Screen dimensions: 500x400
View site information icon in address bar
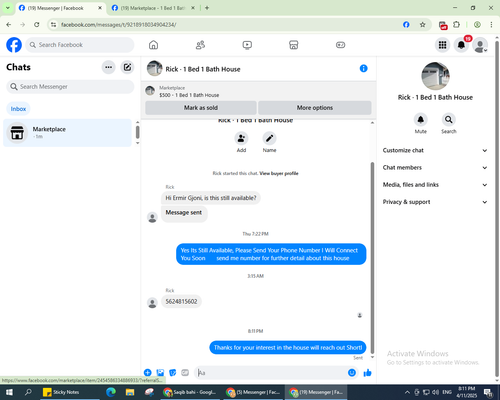point(53,25)
